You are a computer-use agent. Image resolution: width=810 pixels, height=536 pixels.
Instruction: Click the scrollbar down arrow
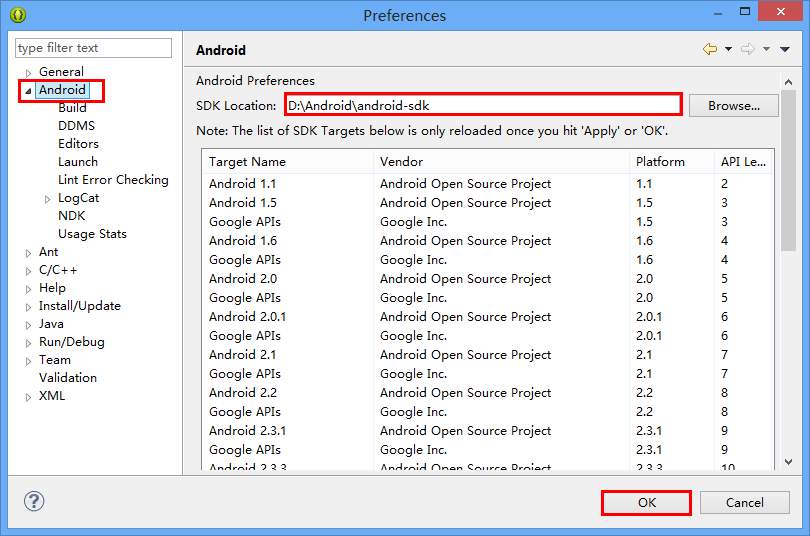coord(788,462)
